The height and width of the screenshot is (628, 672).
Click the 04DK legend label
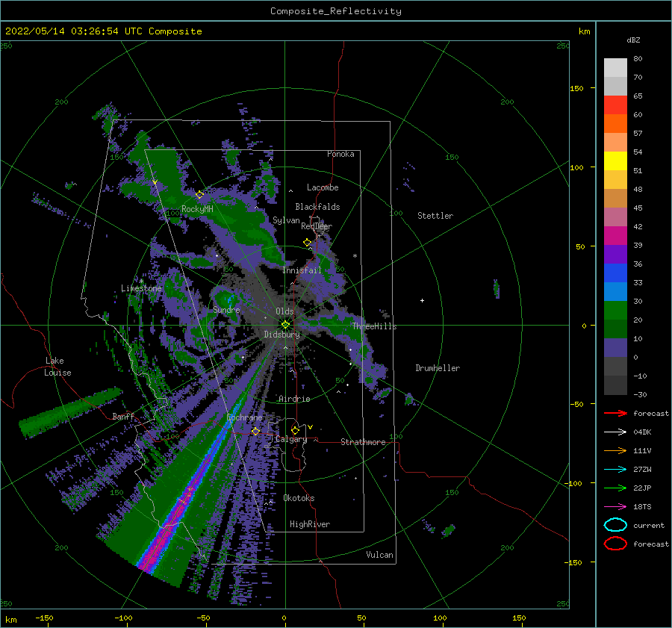click(642, 432)
